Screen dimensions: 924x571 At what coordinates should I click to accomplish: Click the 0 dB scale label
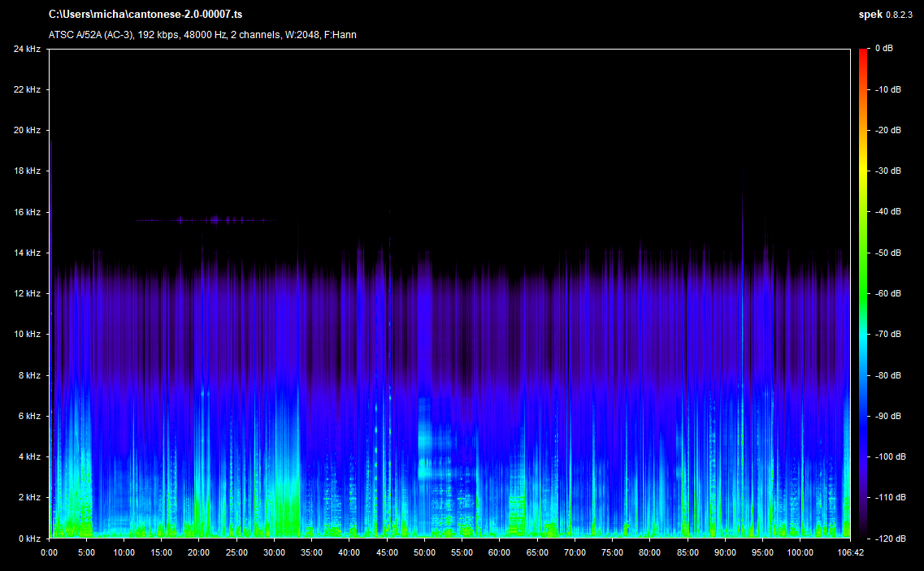[884, 49]
